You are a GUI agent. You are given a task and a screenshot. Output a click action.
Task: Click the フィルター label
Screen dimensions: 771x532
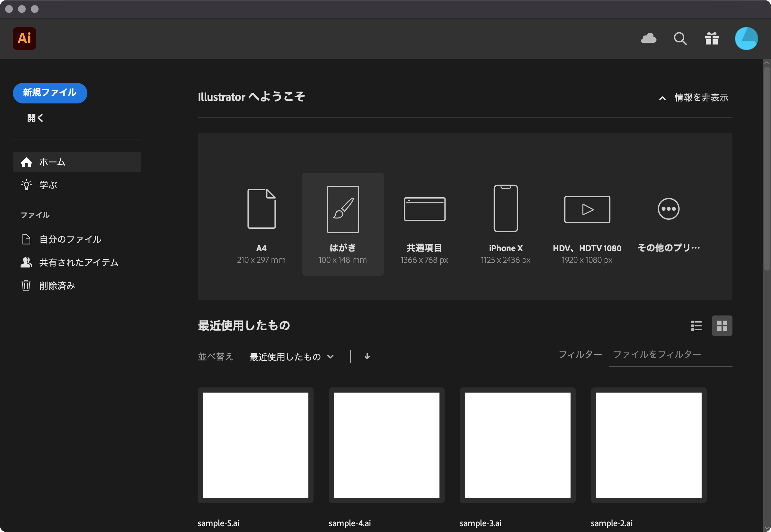click(580, 354)
